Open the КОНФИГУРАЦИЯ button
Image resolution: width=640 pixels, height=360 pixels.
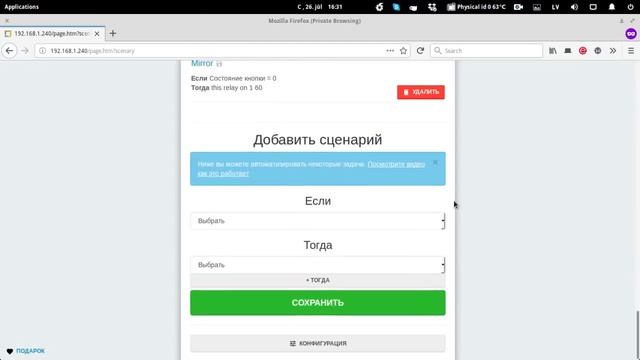tap(318, 343)
